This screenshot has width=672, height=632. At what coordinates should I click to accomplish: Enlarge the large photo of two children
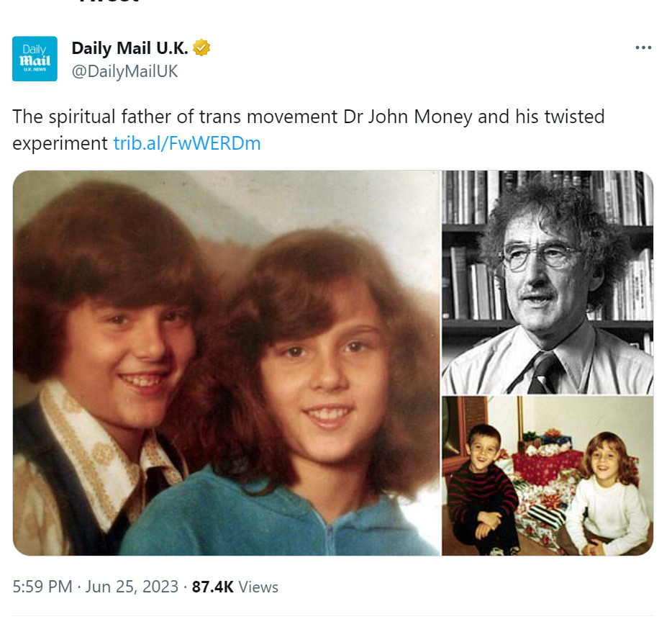(x=227, y=363)
